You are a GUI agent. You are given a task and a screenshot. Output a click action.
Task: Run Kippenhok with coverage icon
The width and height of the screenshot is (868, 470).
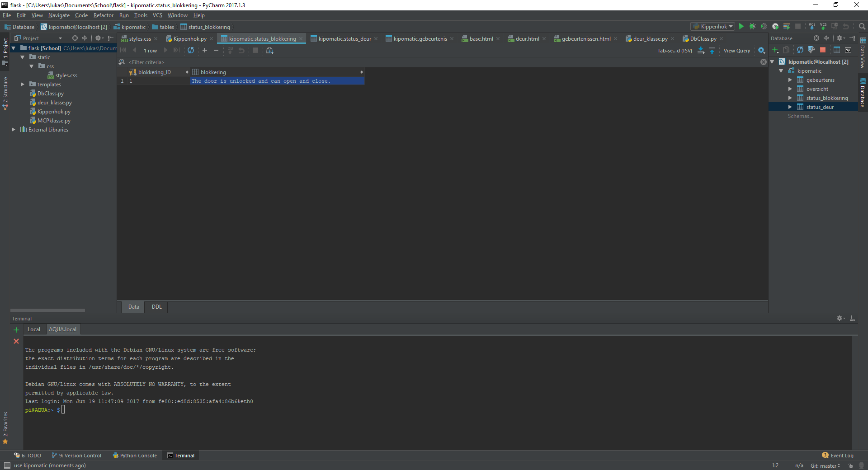[764, 27]
